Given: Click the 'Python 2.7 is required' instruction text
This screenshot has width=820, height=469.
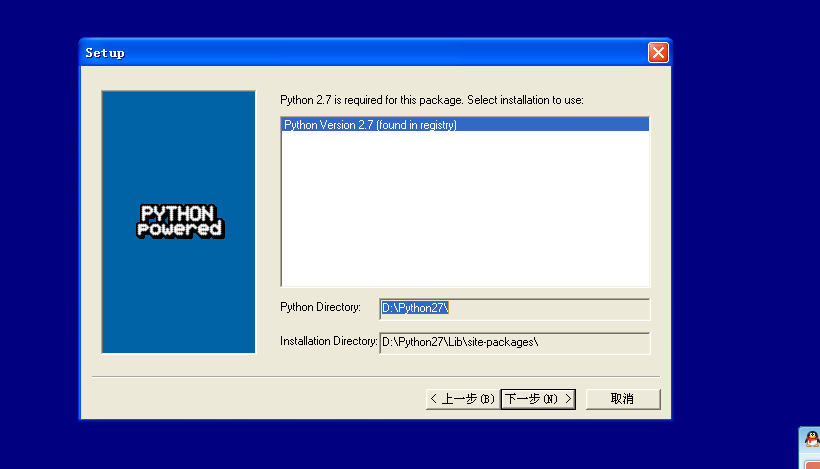Looking at the screenshot, I should click(x=431, y=100).
